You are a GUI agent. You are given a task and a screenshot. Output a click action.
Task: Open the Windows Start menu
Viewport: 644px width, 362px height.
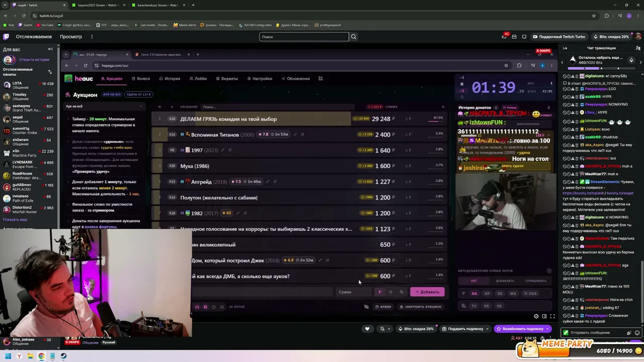click(x=8, y=356)
